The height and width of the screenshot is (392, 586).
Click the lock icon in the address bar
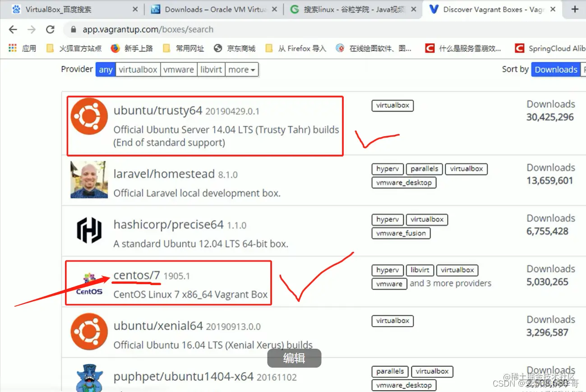coord(73,30)
